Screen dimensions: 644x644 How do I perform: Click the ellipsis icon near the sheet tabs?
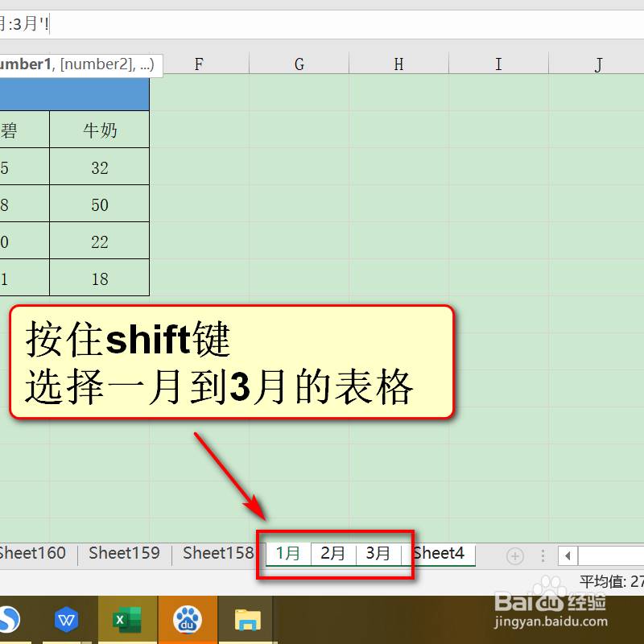[x=542, y=555]
